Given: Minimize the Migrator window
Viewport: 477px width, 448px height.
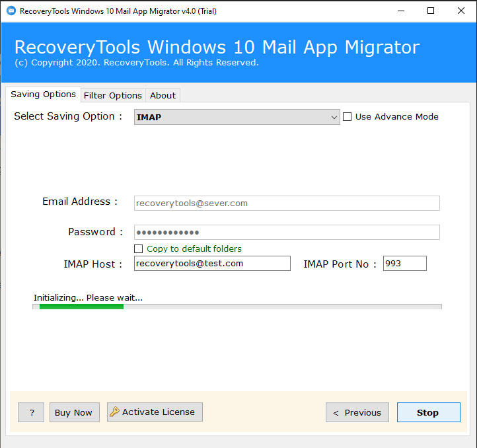Looking at the screenshot, I should (401, 11).
